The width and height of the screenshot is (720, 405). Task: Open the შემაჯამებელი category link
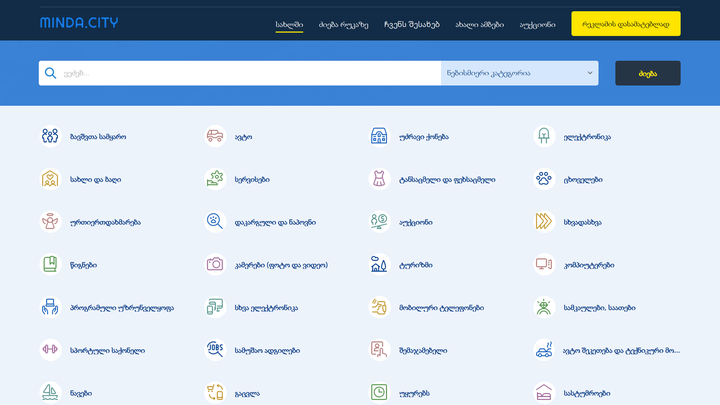coord(423,351)
